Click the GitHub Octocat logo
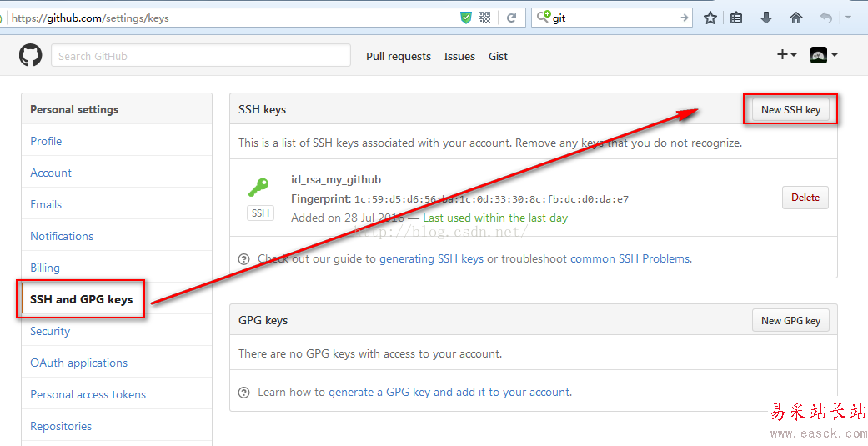 (31, 56)
